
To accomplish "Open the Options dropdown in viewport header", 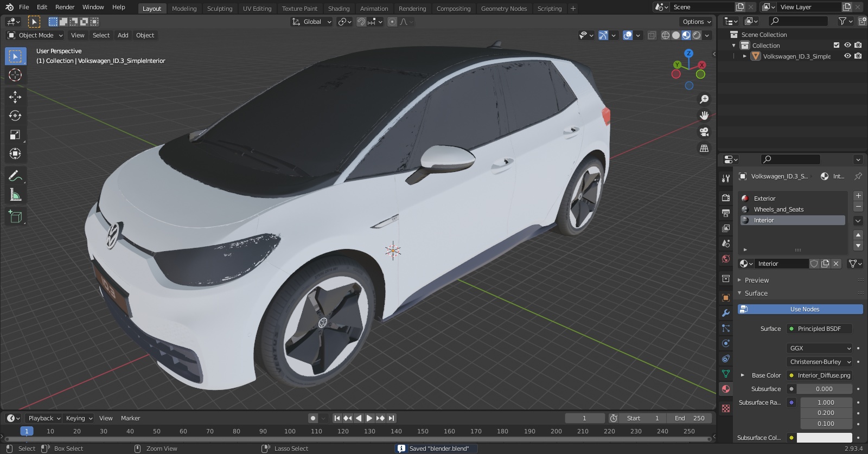I will (696, 22).
